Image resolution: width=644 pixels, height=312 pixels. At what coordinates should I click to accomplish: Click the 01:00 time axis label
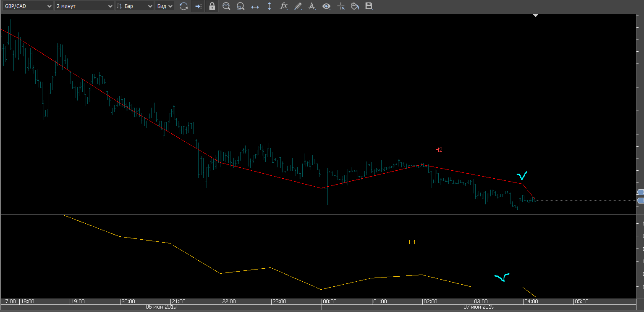[380, 301]
